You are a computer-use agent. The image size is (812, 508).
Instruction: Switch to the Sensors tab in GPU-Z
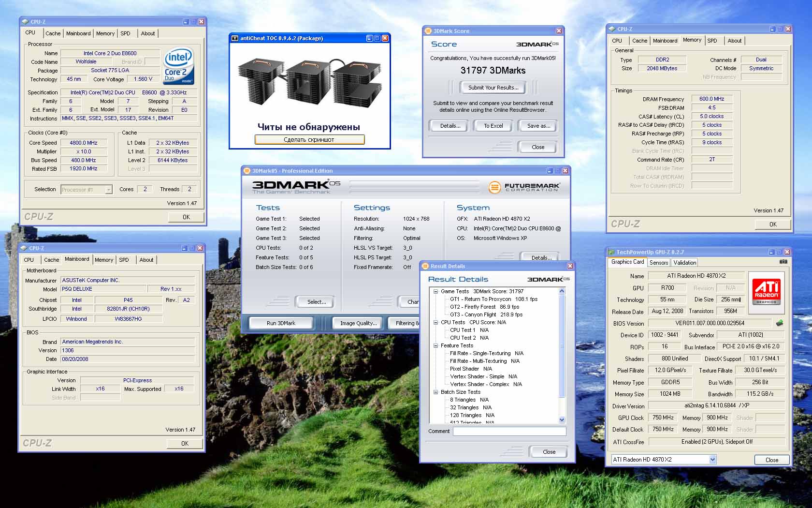click(659, 263)
